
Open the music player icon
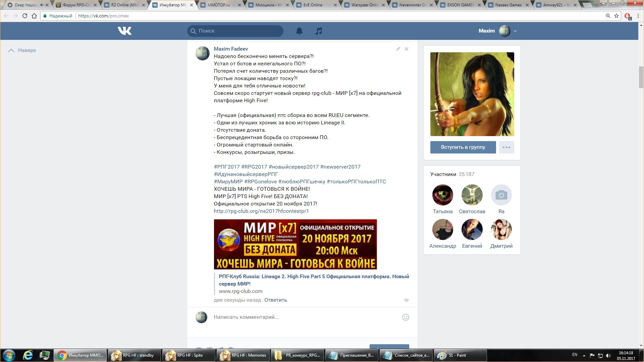(x=319, y=31)
